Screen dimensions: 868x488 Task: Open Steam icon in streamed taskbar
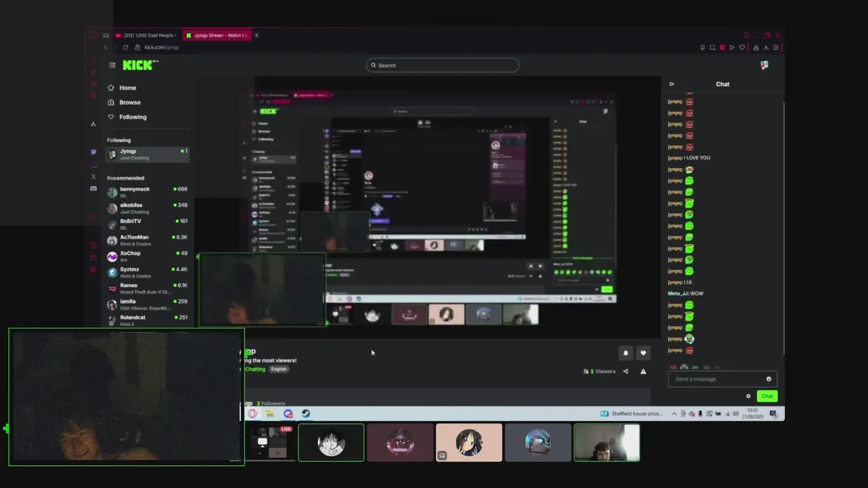(x=306, y=413)
